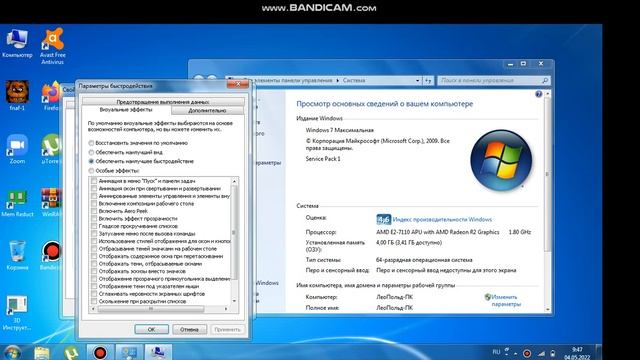
Task: Click the effects list horizontal scrollbar right arrow
Action: click(x=226, y=309)
